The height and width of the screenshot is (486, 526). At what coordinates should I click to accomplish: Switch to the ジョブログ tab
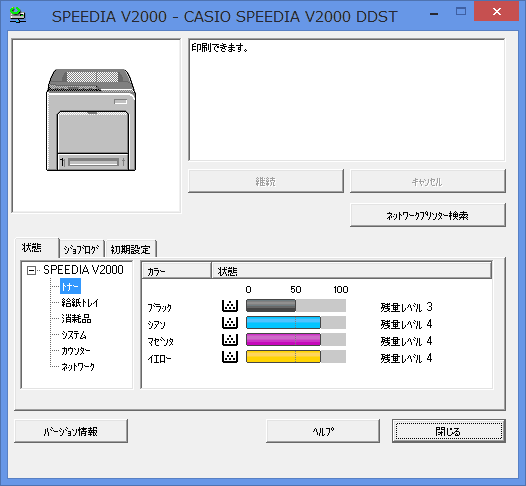tap(82, 249)
